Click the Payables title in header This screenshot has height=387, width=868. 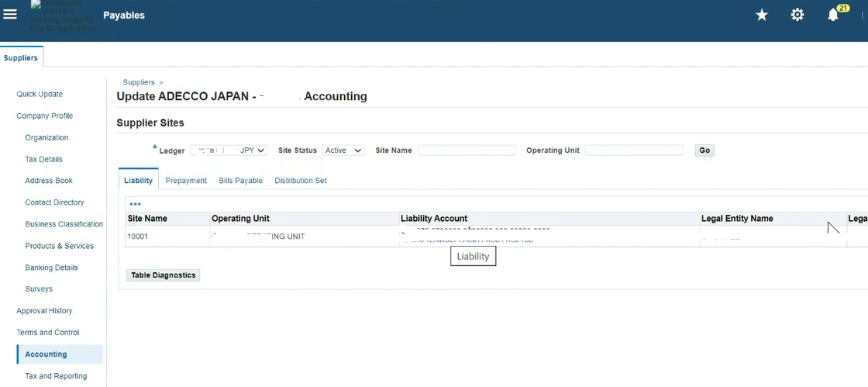point(124,16)
